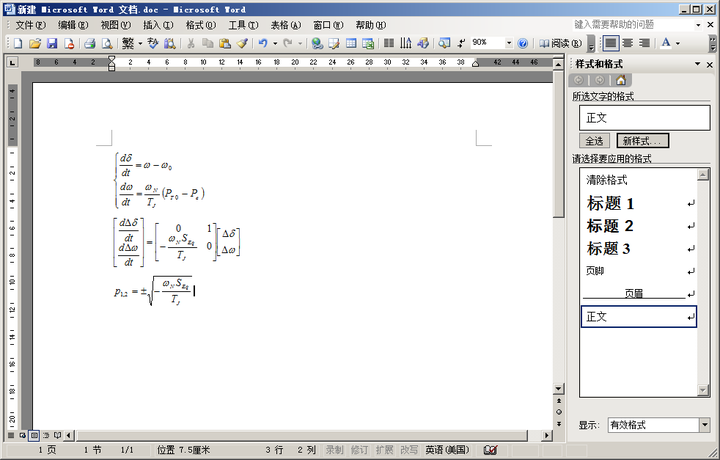Insert Excel worksheet icon
Image resolution: width=720 pixels, height=460 pixels.
pos(368,43)
